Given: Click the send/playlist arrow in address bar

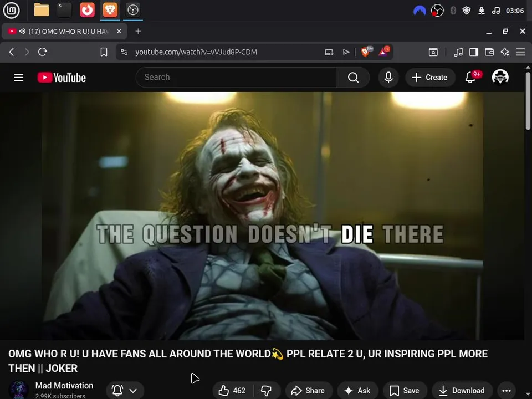Looking at the screenshot, I should pyautogui.click(x=346, y=52).
